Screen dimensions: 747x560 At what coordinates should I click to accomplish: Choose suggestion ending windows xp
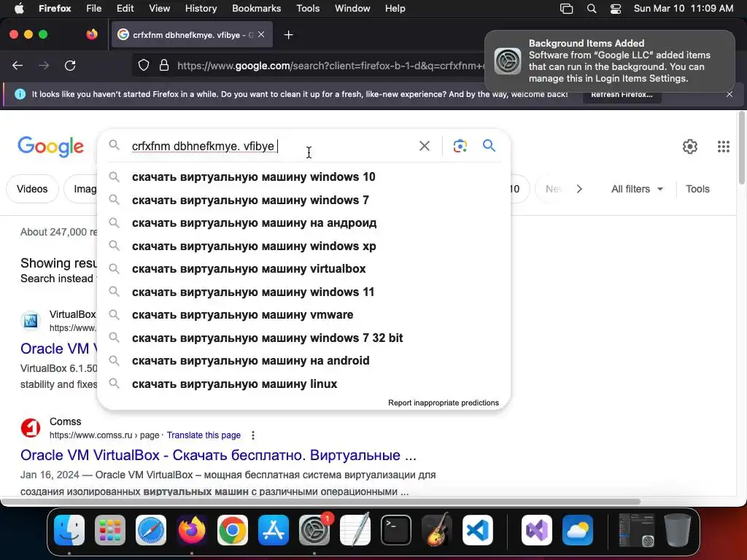click(304, 246)
